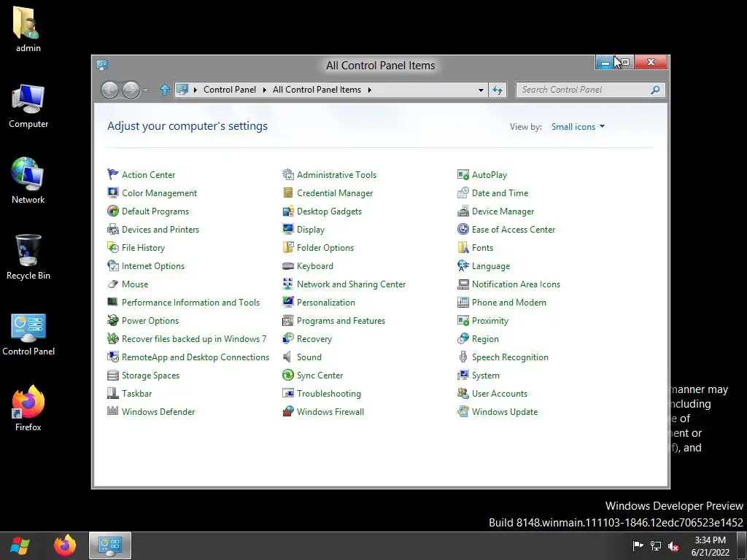Click the Start button on the taskbar

20,545
